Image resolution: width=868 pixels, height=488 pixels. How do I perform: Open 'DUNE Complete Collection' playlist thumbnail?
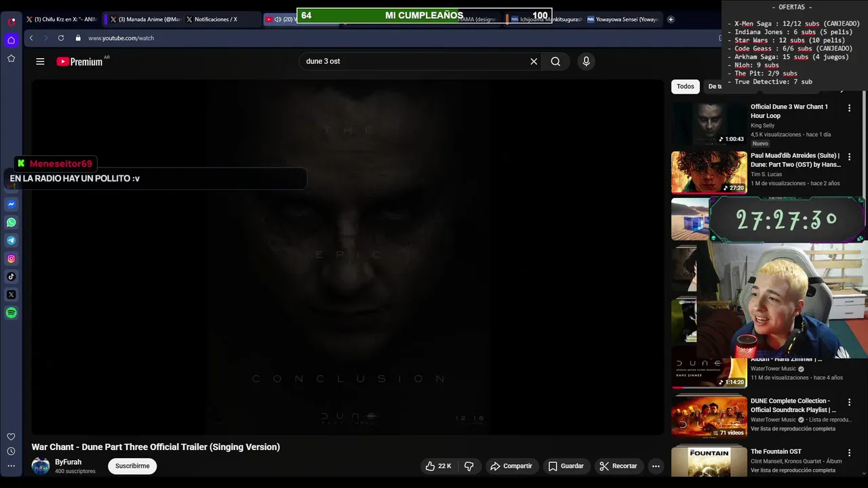(x=709, y=416)
